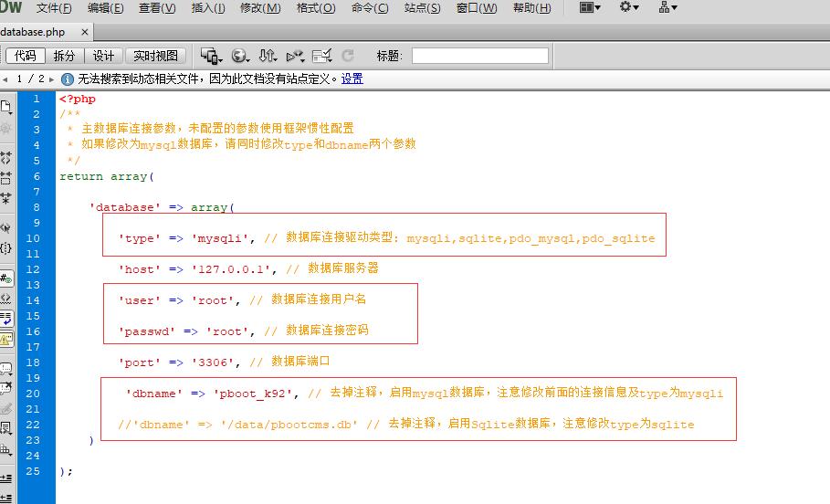This screenshot has width=830, height=504.
Task: Switch to 拆分 split view
Action: click(65, 56)
